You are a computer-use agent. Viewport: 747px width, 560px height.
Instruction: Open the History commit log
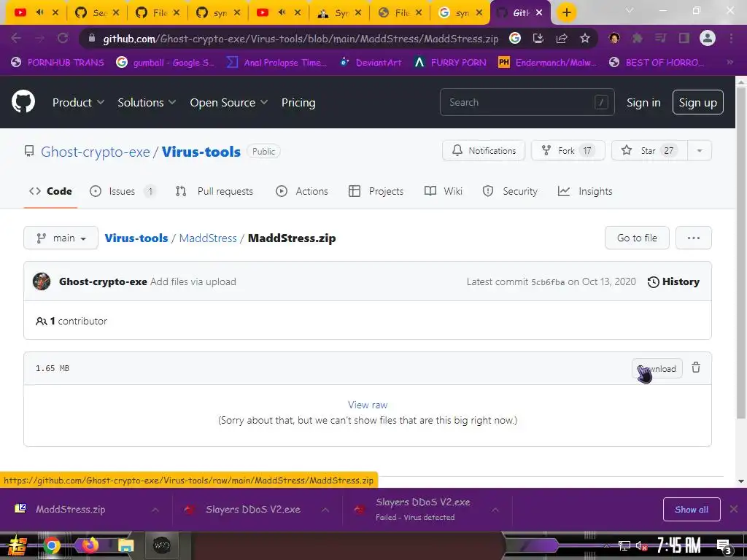click(x=673, y=282)
